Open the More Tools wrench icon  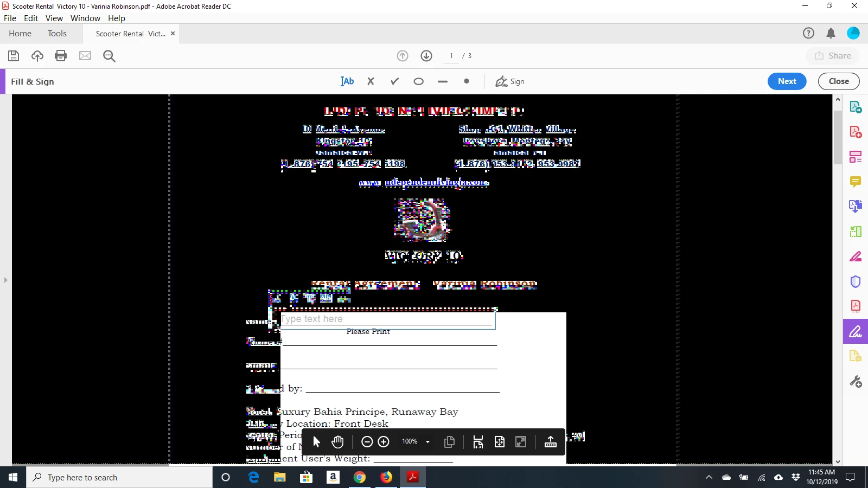pyautogui.click(x=856, y=382)
